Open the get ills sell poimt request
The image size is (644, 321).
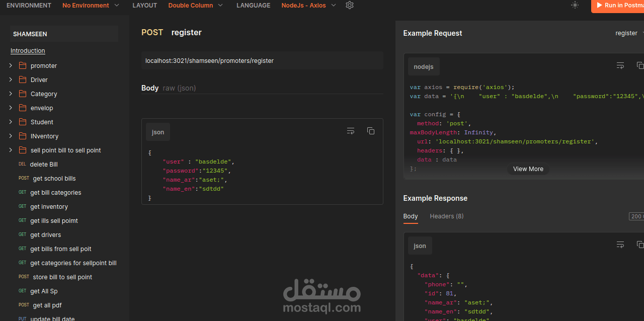(x=54, y=220)
